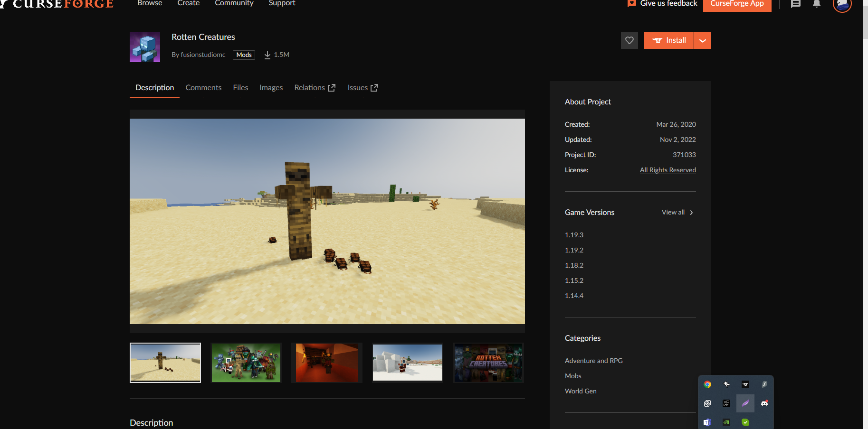
Task: Click the Rotten Creatures project icon
Action: pyautogui.click(x=145, y=47)
